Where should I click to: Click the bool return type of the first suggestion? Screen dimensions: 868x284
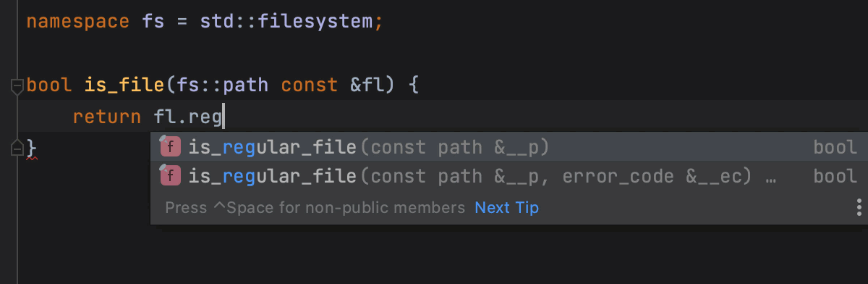(835, 148)
